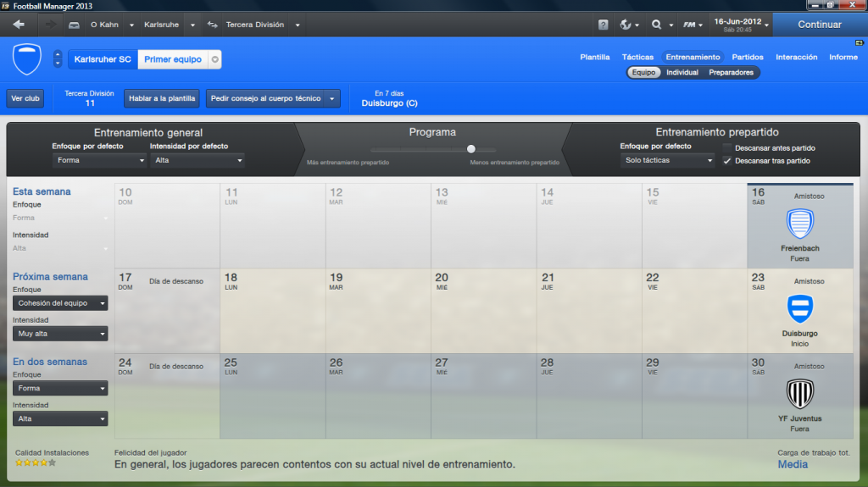Click the calendar day 20 MIÉ
Image resolution: width=868 pixels, height=487 pixels.
(483, 311)
